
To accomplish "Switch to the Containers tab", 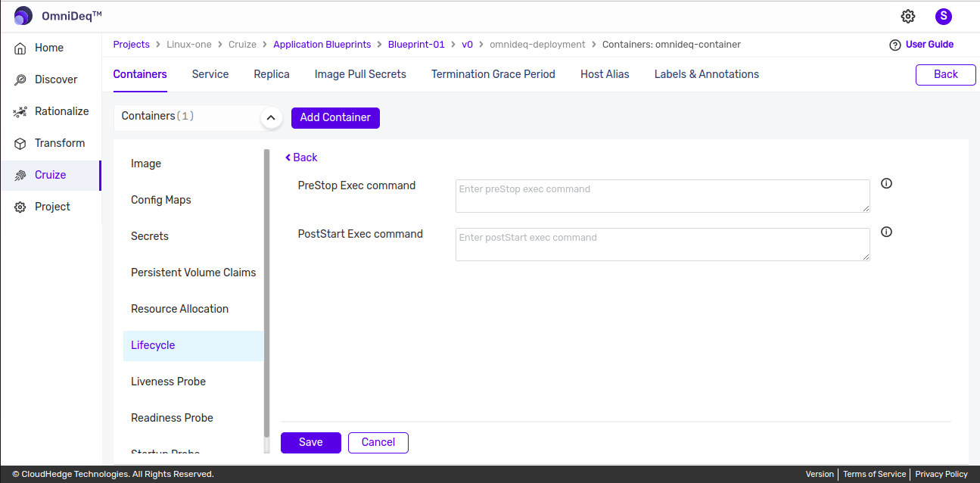I will (140, 74).
